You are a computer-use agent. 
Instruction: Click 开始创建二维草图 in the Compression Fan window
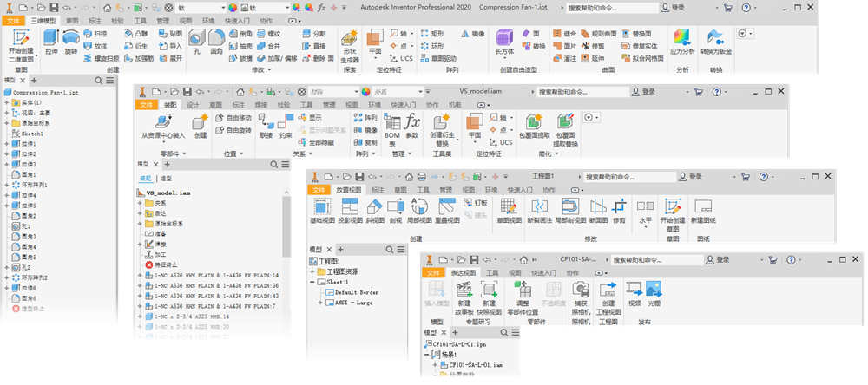(21, 45)
